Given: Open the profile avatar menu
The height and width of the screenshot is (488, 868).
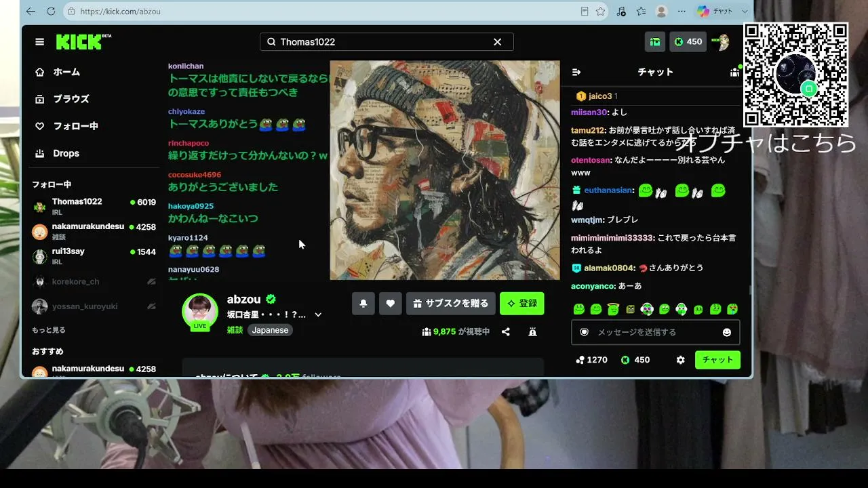Looking at the screenshot, I should point(720,42).
